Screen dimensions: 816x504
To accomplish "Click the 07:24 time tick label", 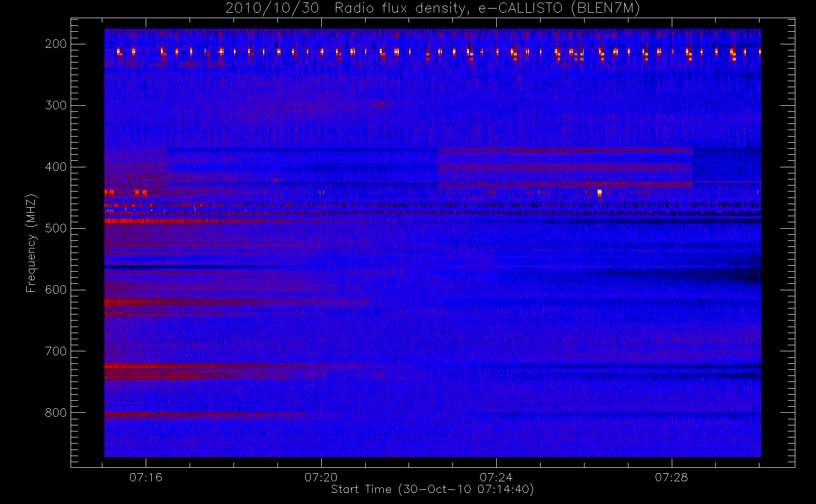I will (x=496, y=477).
